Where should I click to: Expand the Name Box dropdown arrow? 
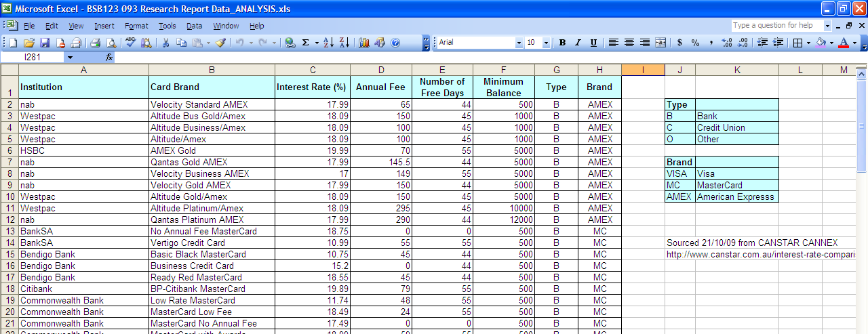click(69, 58)
